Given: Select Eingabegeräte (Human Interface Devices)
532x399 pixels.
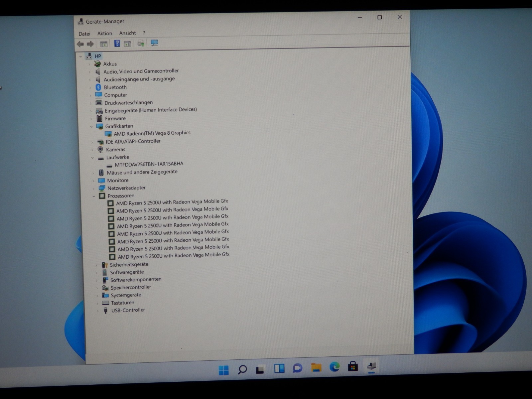Looking at the screenshot, I should 151,110.
